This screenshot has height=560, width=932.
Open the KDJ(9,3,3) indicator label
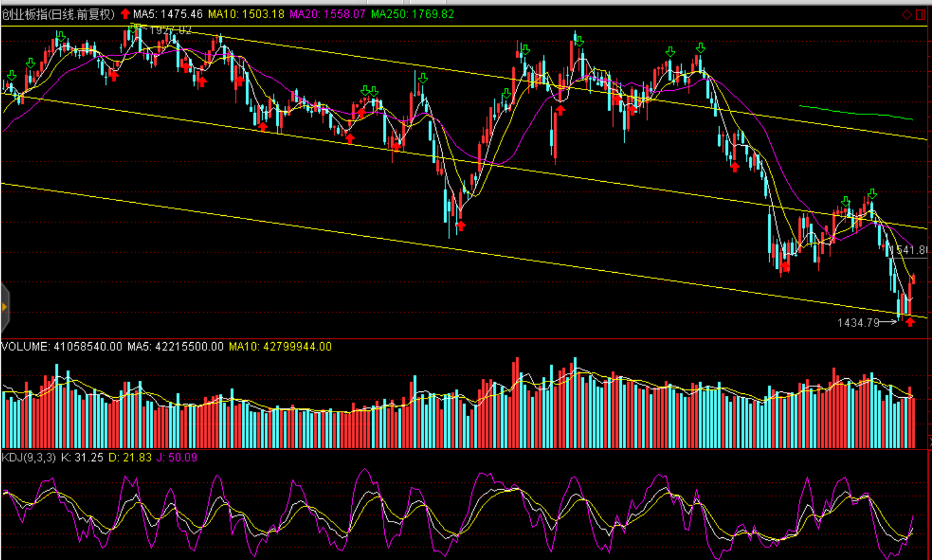coord(29,457)
